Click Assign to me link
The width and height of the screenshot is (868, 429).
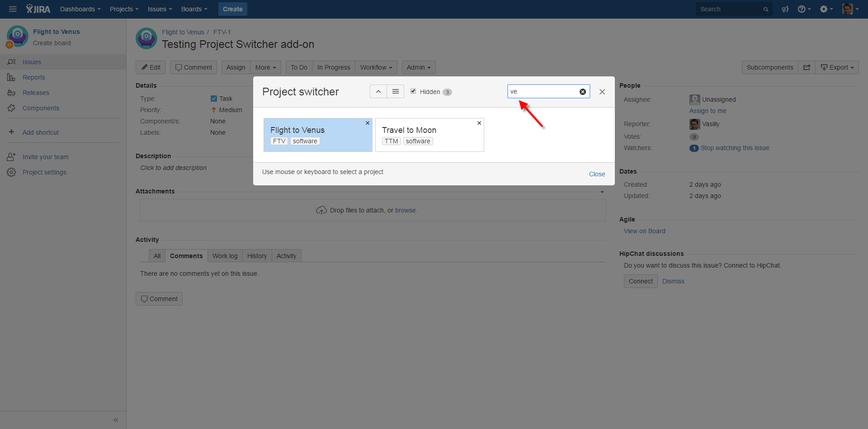(708, 111)
